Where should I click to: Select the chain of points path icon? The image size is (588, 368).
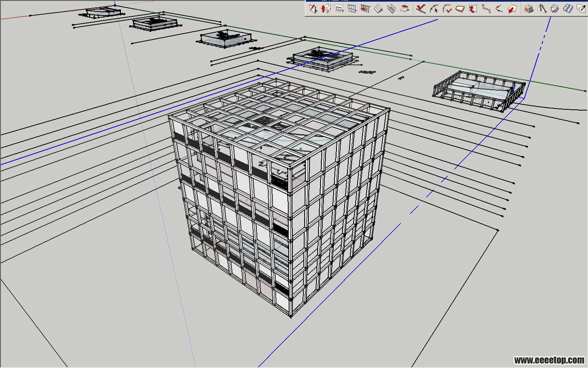[x=486, y=9]
